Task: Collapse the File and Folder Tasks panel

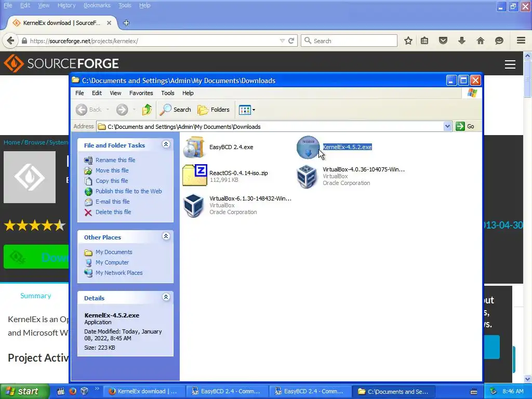Action: coord(166,144)
